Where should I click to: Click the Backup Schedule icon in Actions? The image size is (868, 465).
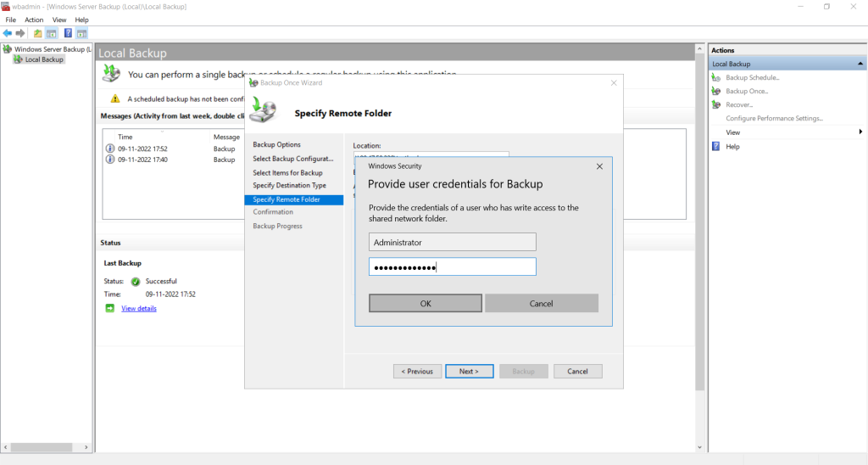coord(716,77)
